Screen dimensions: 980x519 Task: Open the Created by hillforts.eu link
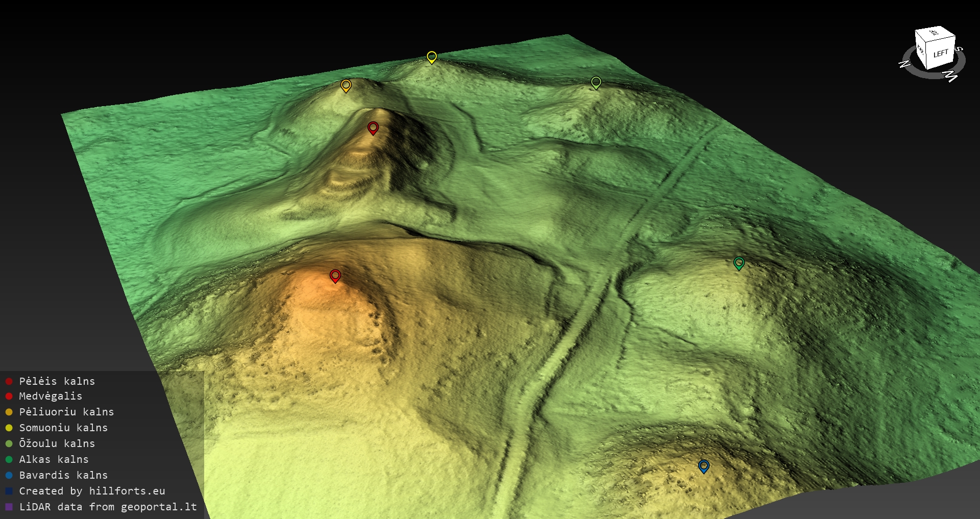pyautogui.click(x=92, y=491)
